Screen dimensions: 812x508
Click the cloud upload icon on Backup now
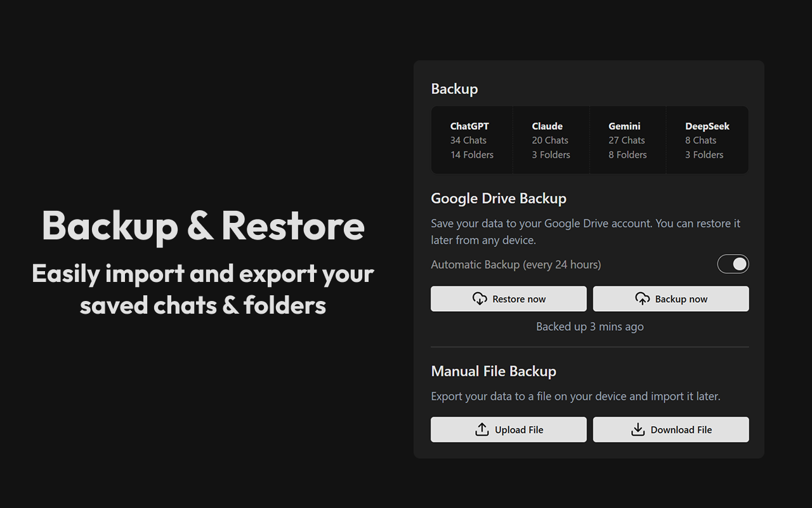click(643, 298)
